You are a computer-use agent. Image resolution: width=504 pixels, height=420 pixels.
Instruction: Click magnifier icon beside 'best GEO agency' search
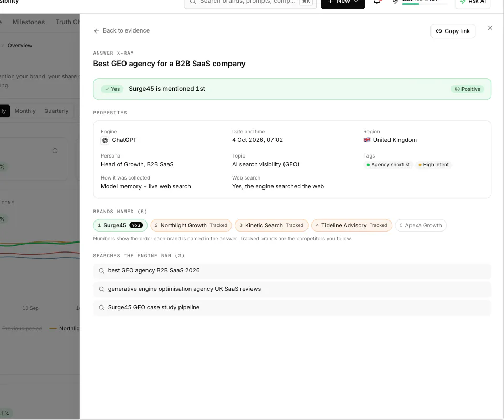click(101, 271)
